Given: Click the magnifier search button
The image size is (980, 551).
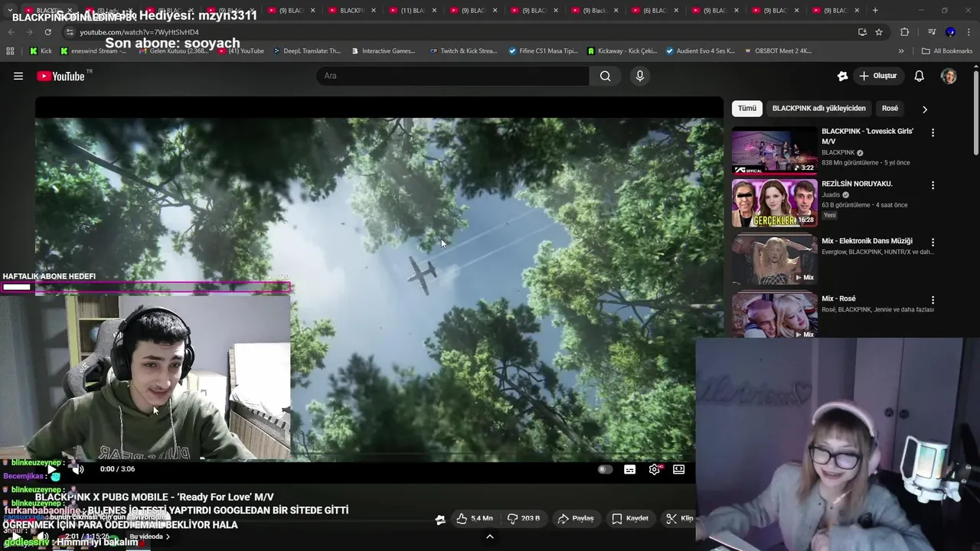Looking at the screenshot, I should (x=606, y=76).
